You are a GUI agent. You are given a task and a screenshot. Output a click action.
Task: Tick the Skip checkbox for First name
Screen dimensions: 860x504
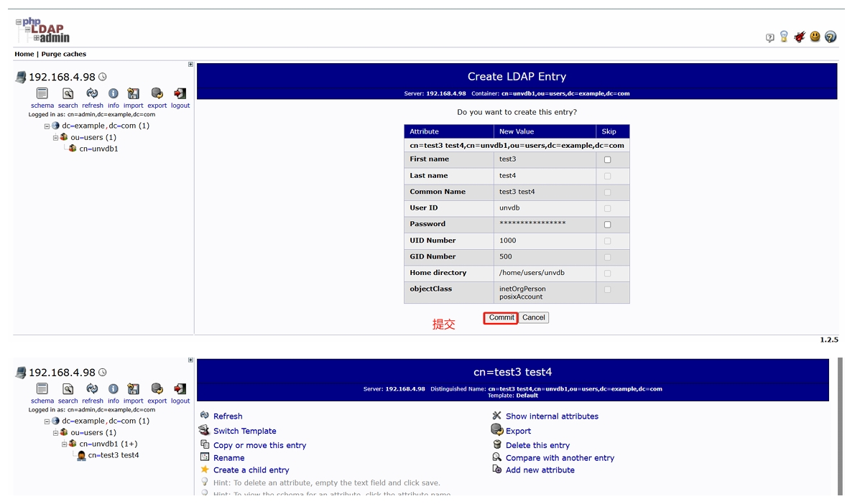point(608,159)
